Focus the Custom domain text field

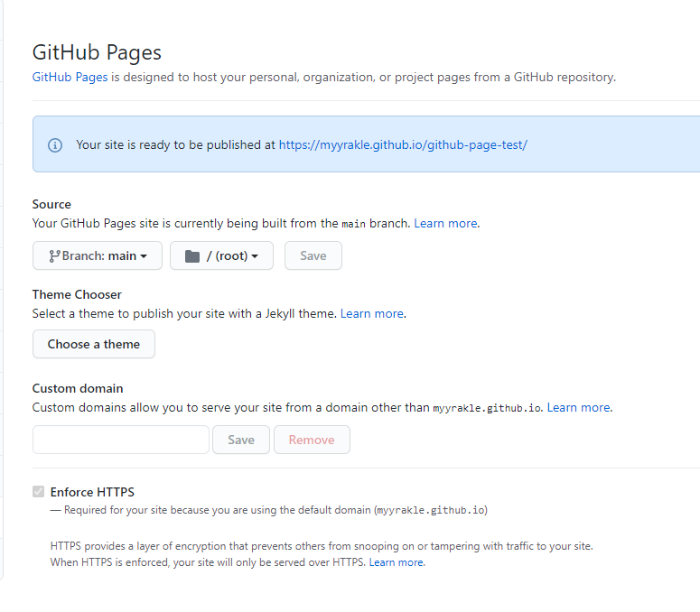coord(120,440)
